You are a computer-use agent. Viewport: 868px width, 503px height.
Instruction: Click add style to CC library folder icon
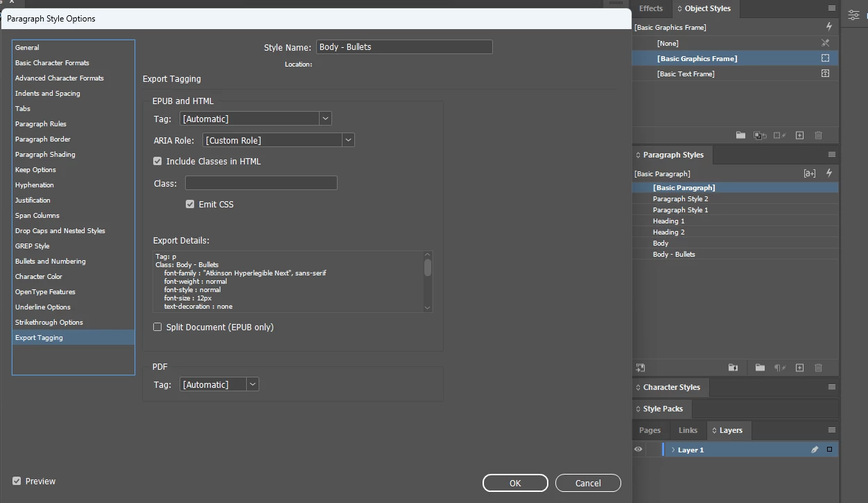tap(732, 368)
